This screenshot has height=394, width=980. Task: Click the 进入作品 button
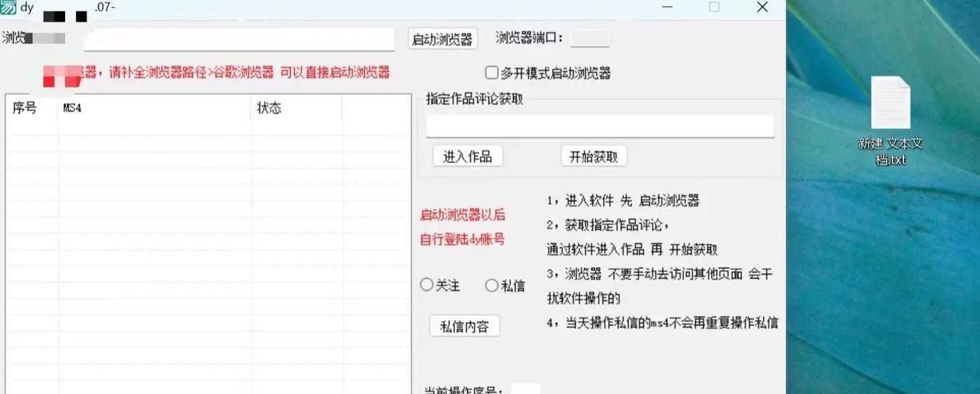468,156
